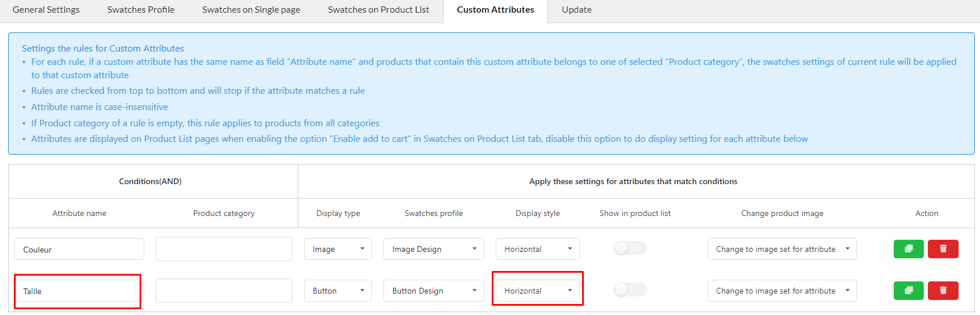
Task: Switch to the General Settings tab
Action: coord(46,10)
